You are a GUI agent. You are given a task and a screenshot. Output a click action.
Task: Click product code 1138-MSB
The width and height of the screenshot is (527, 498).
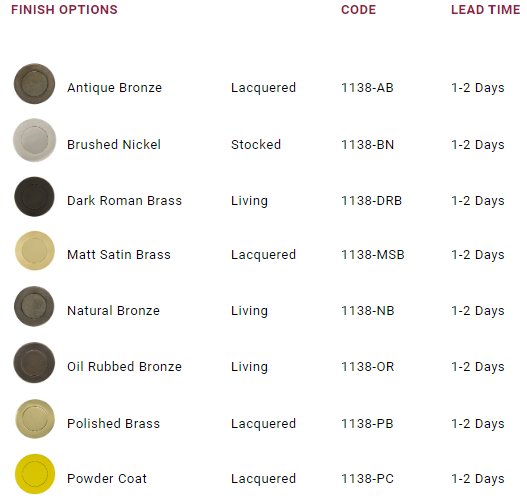[x=373, y=255]
